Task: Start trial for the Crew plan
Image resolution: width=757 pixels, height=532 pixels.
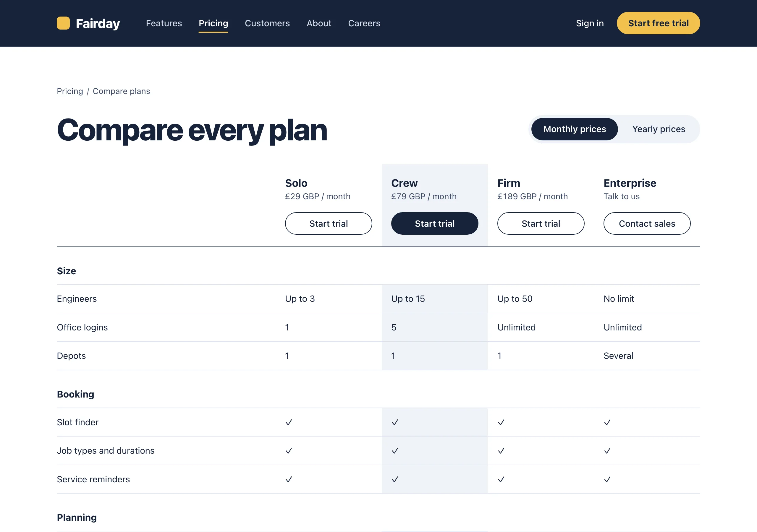Action: (x=435, y=223)
